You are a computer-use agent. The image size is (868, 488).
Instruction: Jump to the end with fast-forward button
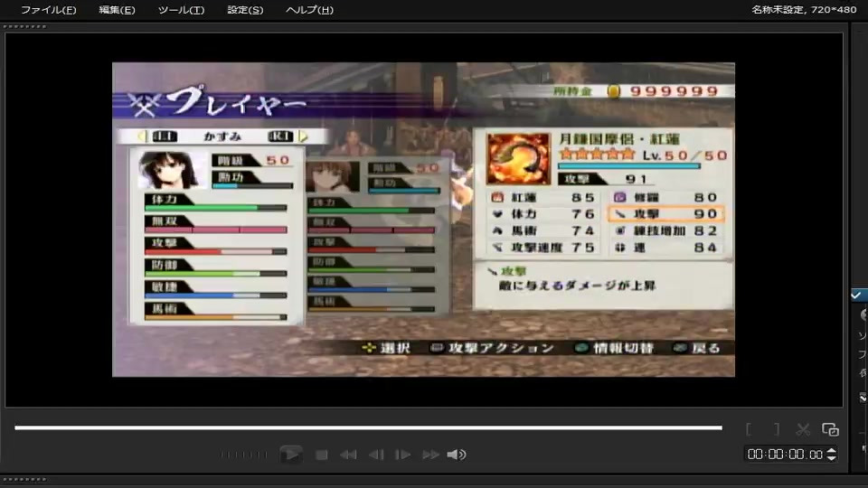click(x=430, y=455)
